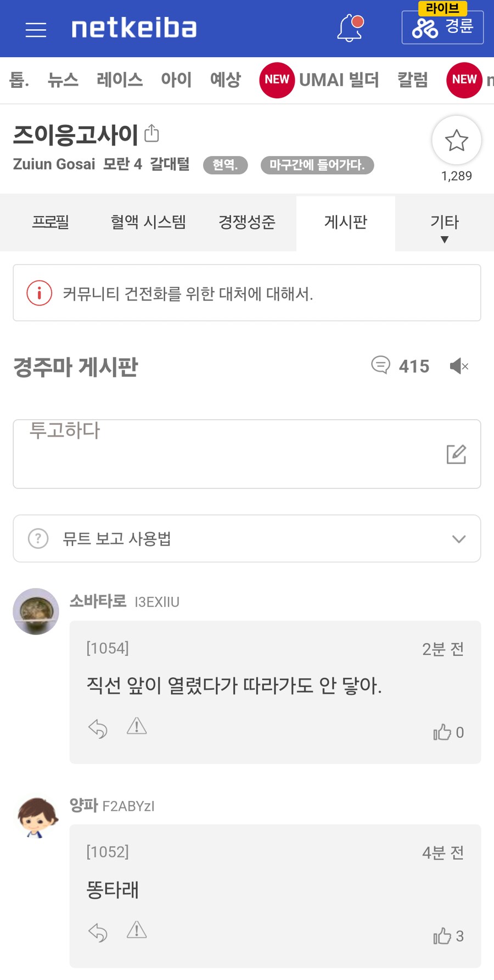The image size is (494, 980).
Task: Share the Zuiun Gosai horse page
Action: (x=151, y=133)
